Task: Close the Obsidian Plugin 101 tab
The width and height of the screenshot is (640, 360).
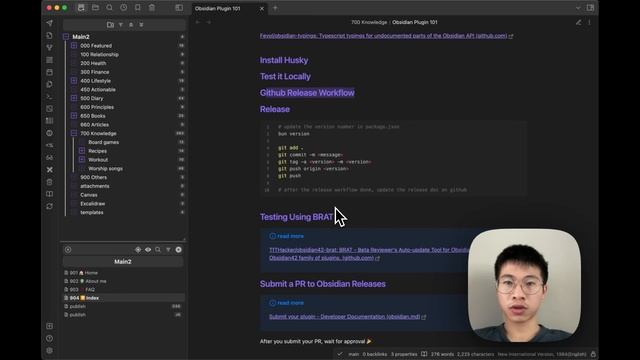Action: [x=262, y=8]
